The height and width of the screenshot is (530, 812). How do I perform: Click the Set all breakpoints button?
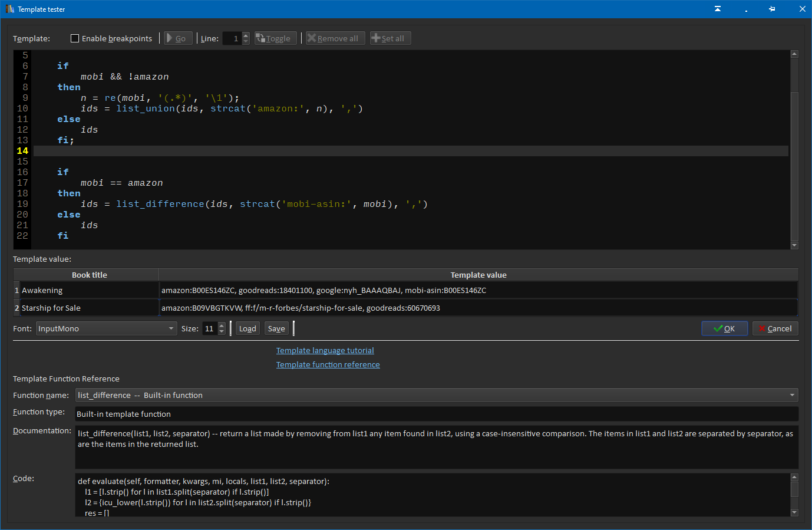coord(390,38)
